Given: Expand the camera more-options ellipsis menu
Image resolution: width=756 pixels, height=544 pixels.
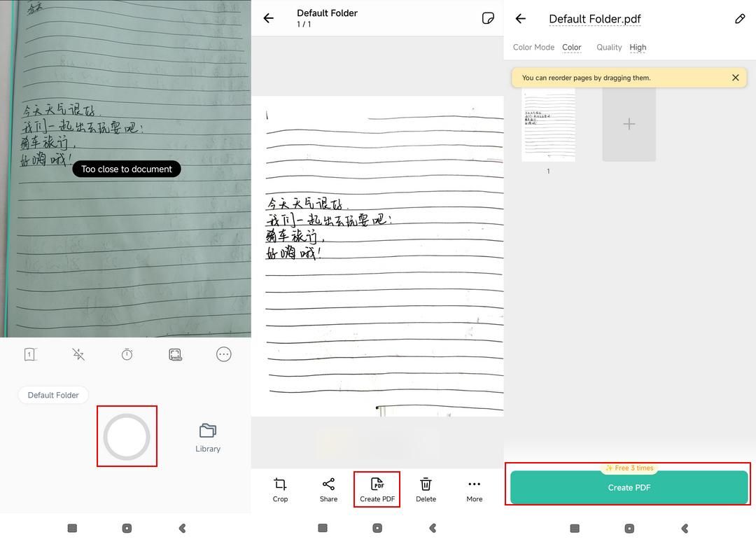Looking at the screenshot, I should pyautogui.click(x=223, y=354).
